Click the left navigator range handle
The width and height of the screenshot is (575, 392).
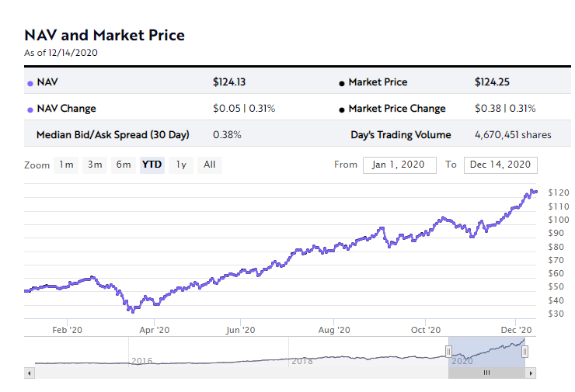(448, 352)
